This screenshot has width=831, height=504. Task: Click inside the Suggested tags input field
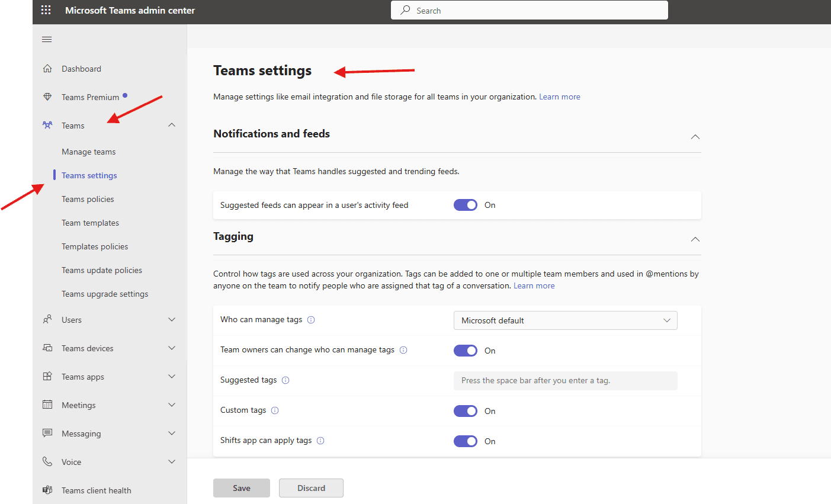point(564,380)
